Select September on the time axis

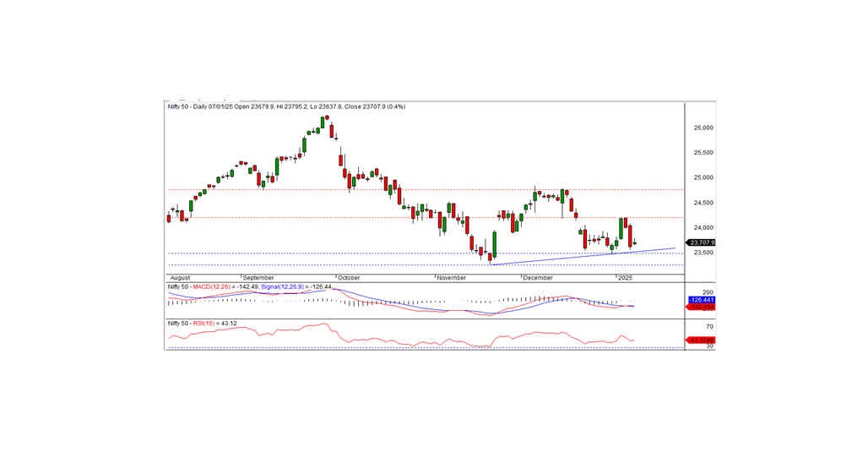[259, 277]
